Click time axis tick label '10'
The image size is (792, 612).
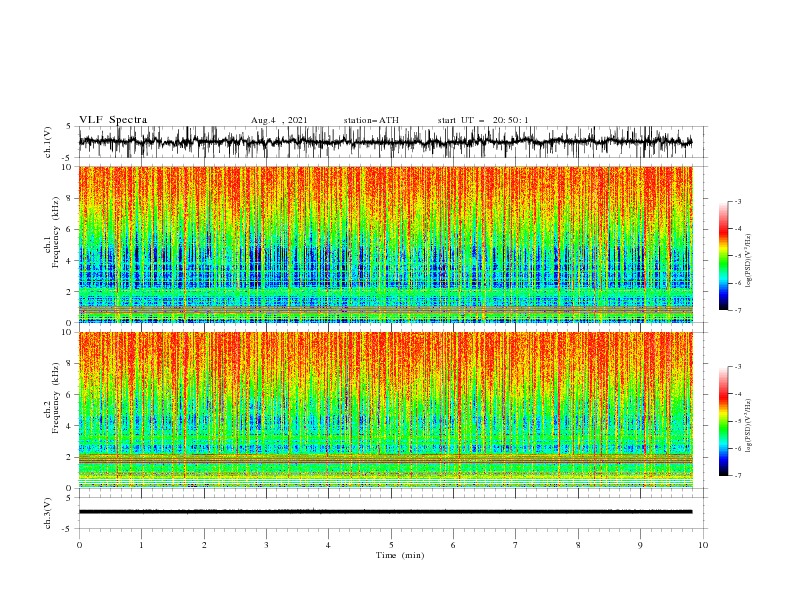(703, 545)
